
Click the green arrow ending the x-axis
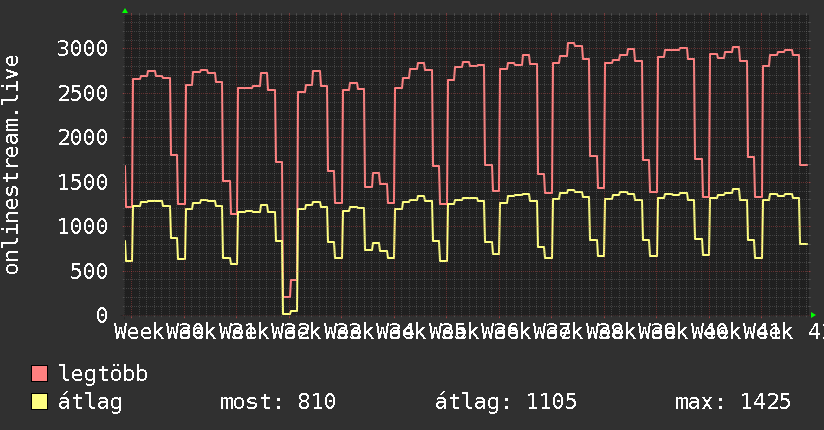coord(813,315)
